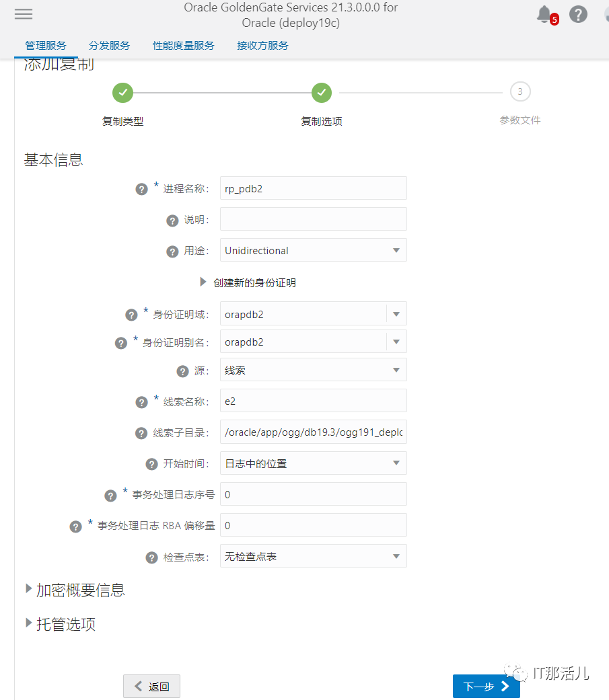Screen dimensions: 609x700
Task: Go to completed step 复制选项
Action: pos(322,92)
